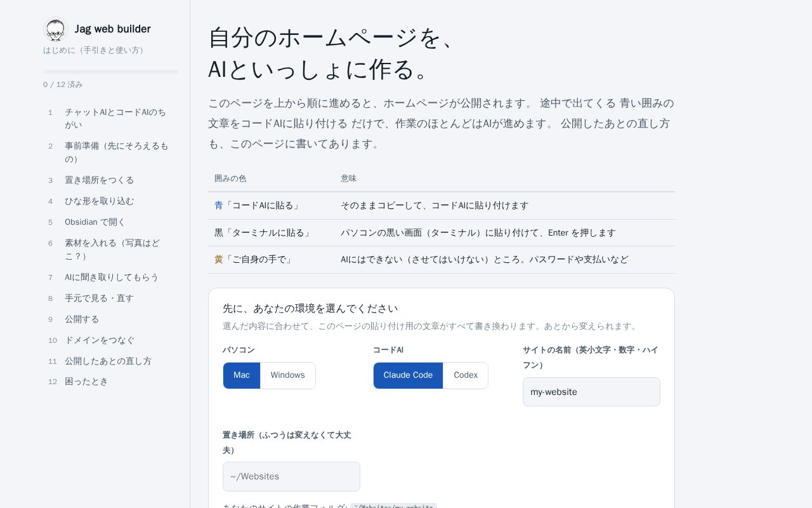Click the site name field containing my-website
This screenshot has height=508, width=812.
click(x=591, y=392)
